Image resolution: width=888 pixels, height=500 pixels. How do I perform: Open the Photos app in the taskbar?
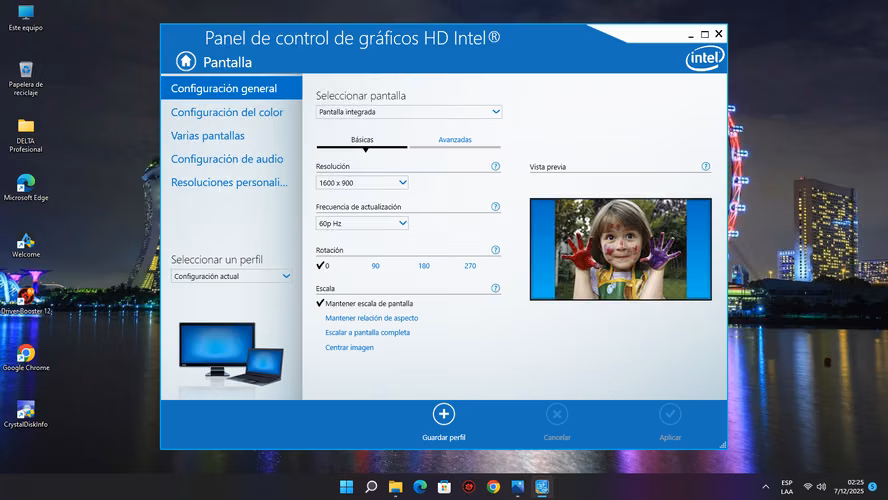click(x=518, y=486)
